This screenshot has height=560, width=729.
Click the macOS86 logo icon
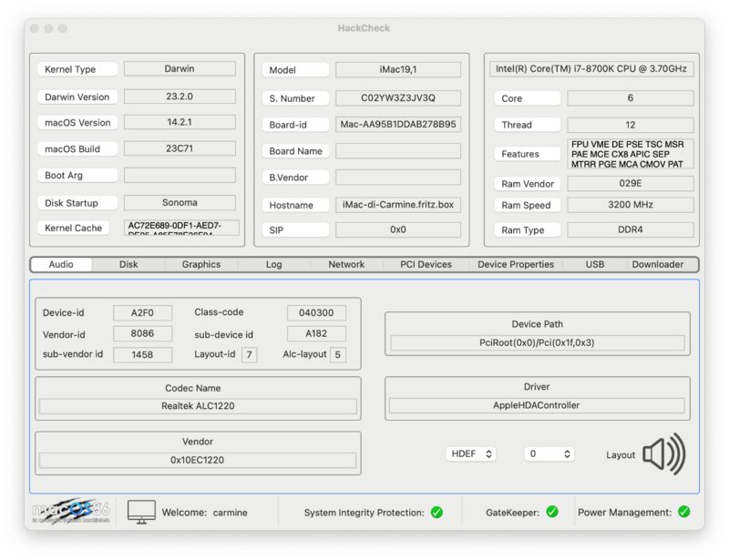(73, 512)
